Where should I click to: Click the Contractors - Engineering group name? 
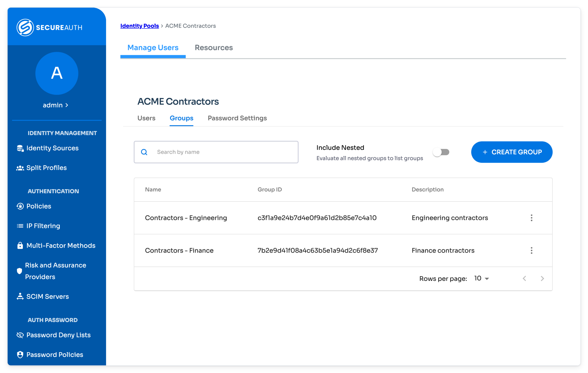186,218
